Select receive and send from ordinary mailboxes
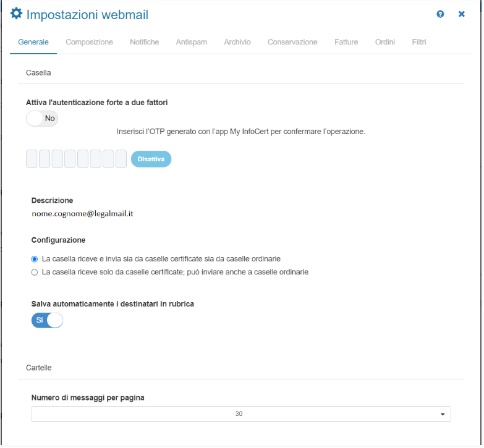Image resolution: width=484 pixels, height=448 pixels. coord(35,259)
